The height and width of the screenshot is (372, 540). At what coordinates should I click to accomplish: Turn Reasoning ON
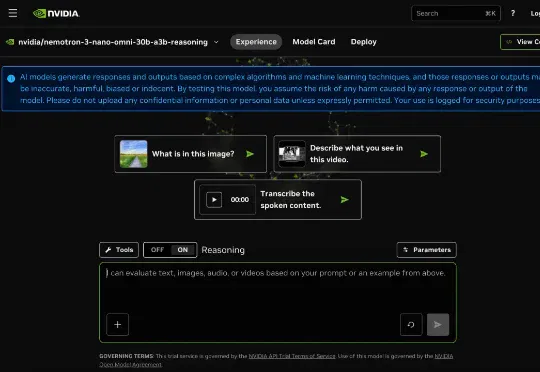click(x=183, y=250)
